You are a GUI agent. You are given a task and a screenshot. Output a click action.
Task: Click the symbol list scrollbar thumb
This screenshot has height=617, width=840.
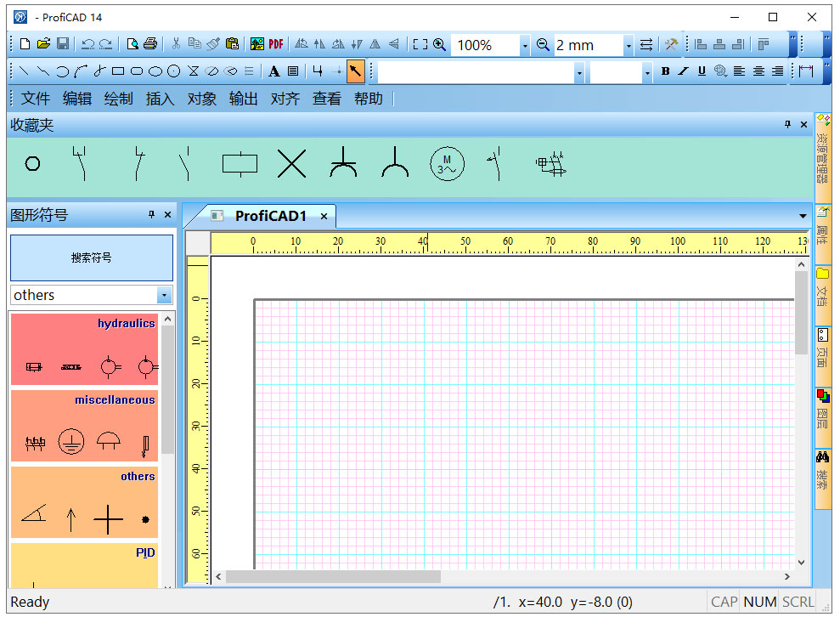click(167, 390)
